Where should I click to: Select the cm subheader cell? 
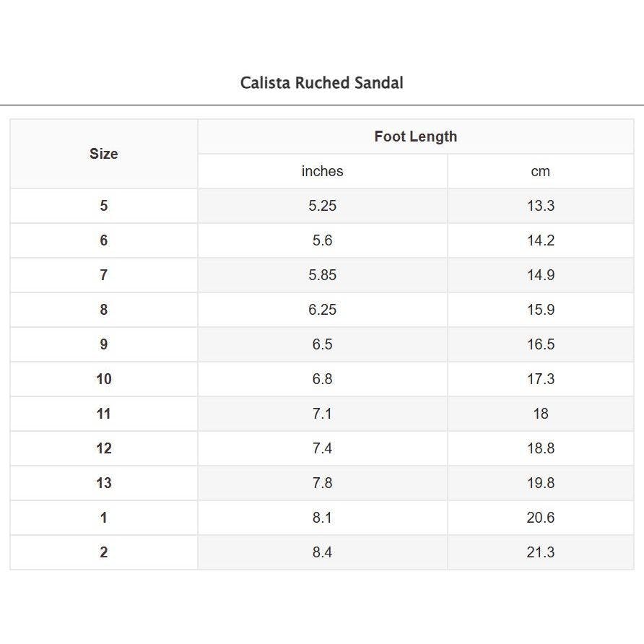pos(541,171)
